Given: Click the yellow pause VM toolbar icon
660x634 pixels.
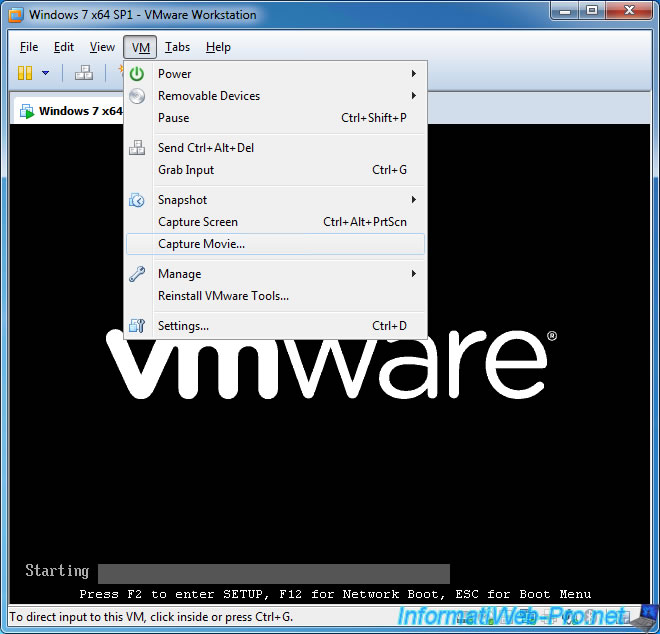Looking at the screenshot, I should click(25, 73).
